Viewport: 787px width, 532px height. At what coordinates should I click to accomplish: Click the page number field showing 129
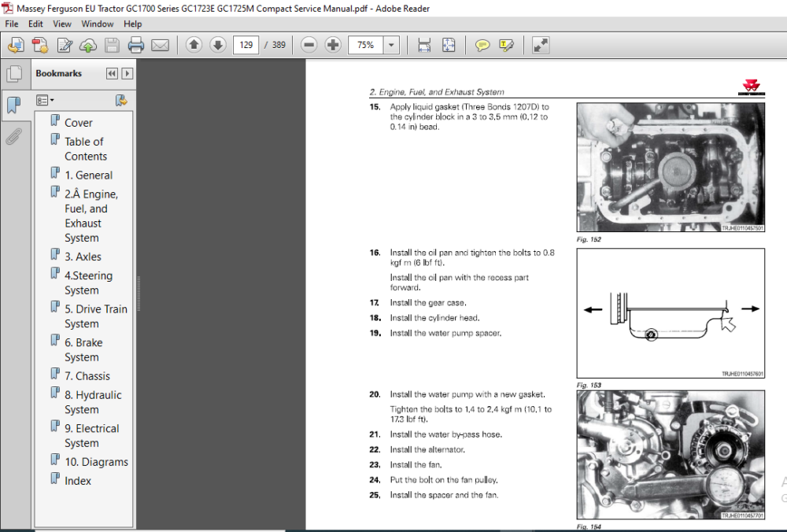pos(246,45)
